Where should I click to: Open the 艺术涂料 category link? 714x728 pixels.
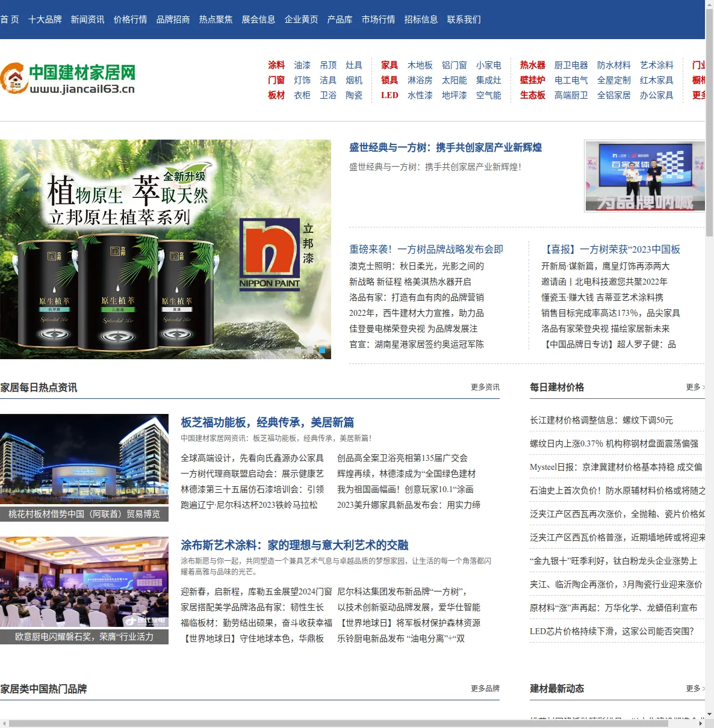[657, 65]
